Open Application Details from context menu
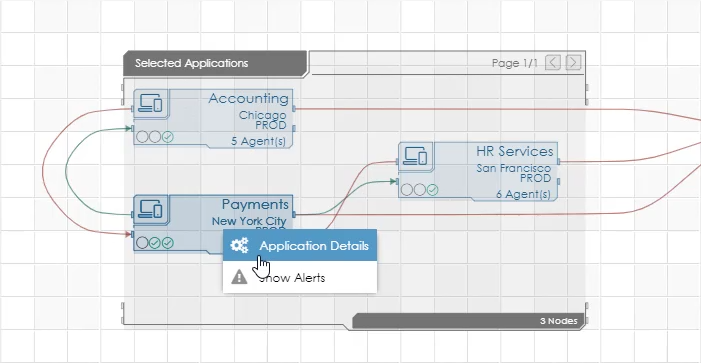This screenshot has width=701, height=363. 300,245
